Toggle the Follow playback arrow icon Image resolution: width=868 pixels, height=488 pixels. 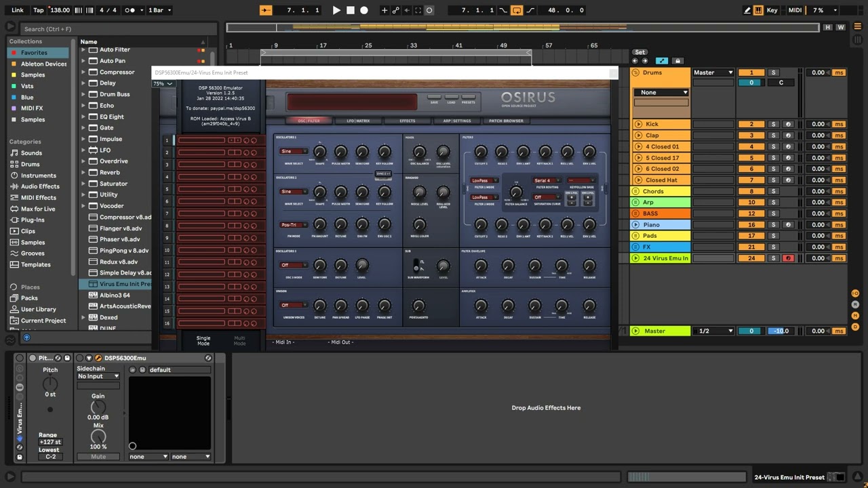click(266, 10)
